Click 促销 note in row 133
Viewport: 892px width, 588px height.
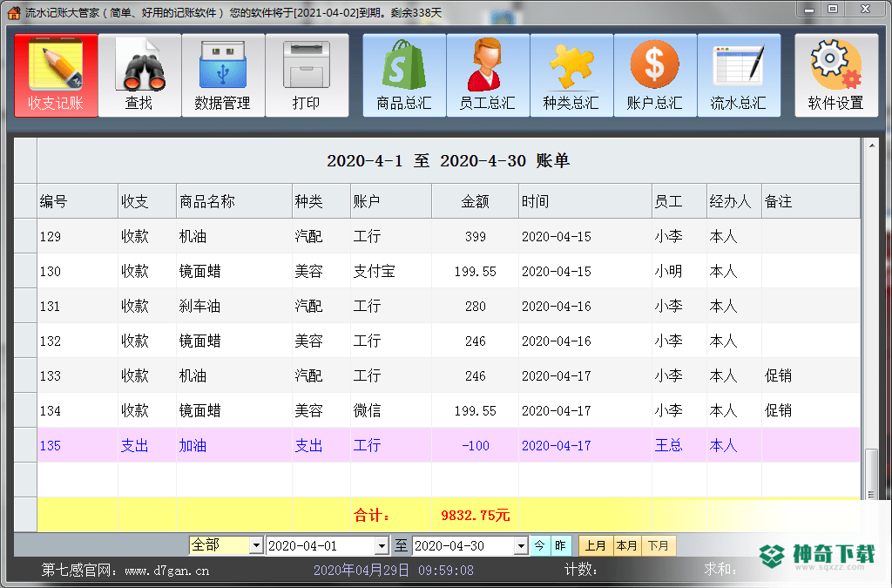778,376
